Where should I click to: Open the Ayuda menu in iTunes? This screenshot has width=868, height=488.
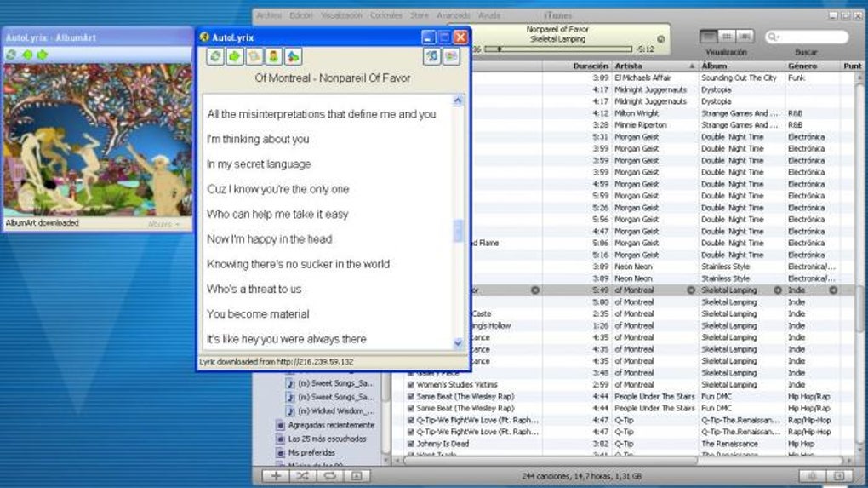pos(488,15)
